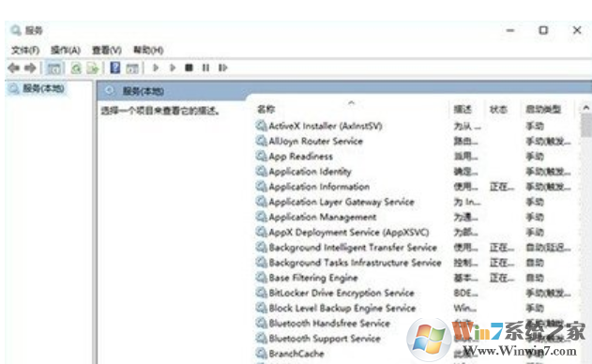Click the Services window title icon

click(16, 30)
